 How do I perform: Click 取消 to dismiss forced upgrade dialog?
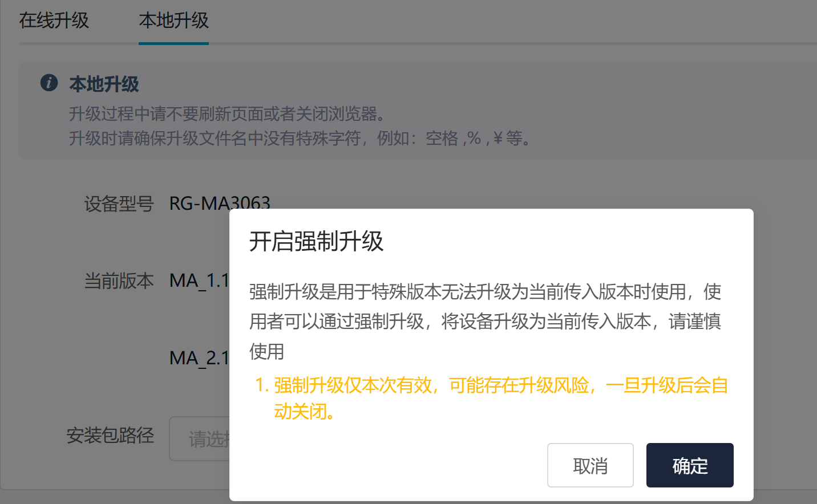[x=590, y=465]
